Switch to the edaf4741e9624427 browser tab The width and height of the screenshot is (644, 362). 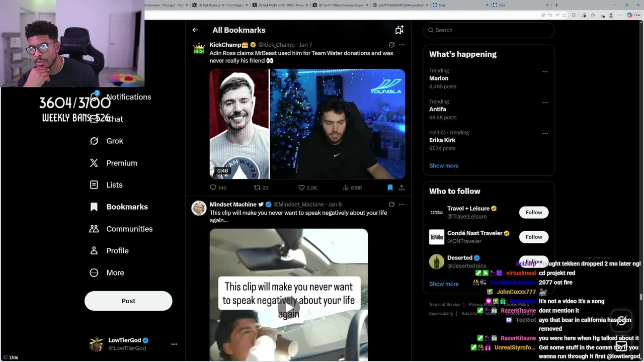[400, 5]
